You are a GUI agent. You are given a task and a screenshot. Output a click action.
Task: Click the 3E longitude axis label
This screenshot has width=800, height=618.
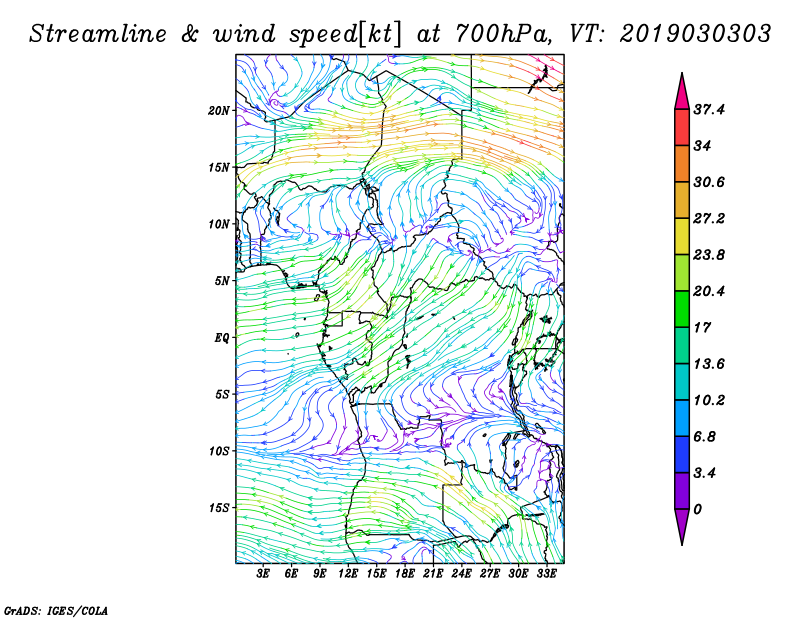click(263, 574)
